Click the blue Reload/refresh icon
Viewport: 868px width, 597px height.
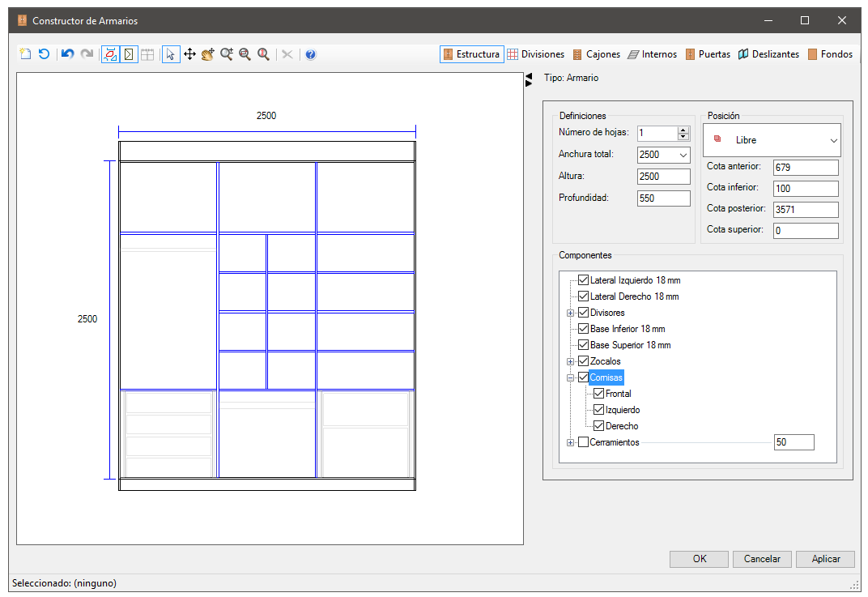[45, 53]
